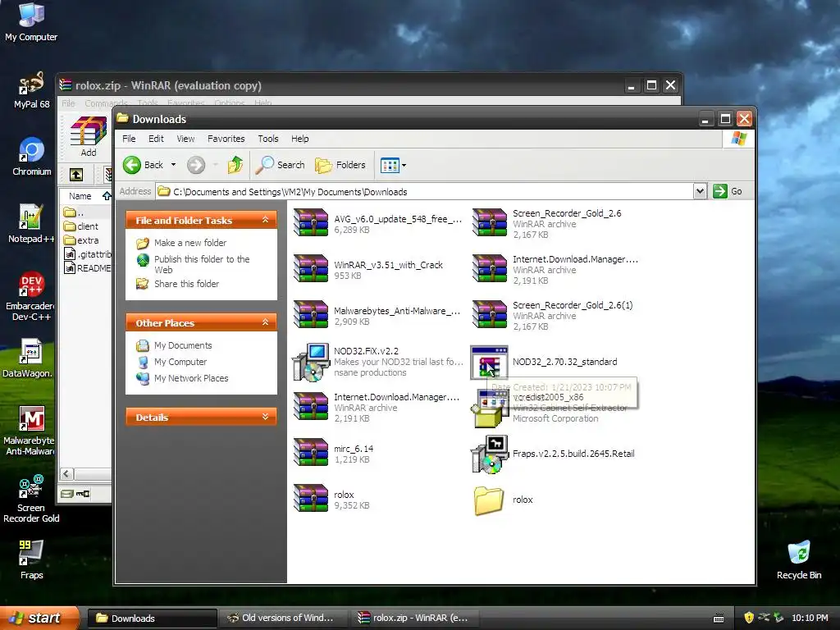Screen dimensions: 840x630
Task: Expand the Details panel
Action: coord(265,416)
